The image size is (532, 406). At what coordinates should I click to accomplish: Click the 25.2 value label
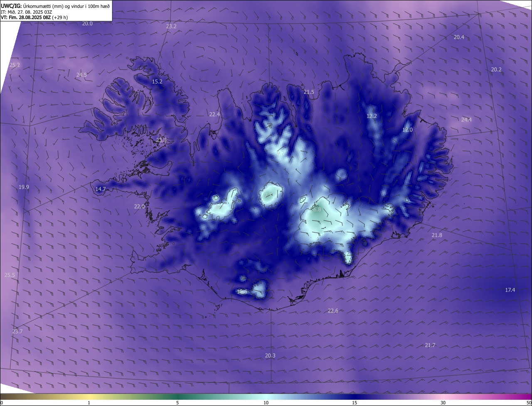click(15, 65)
